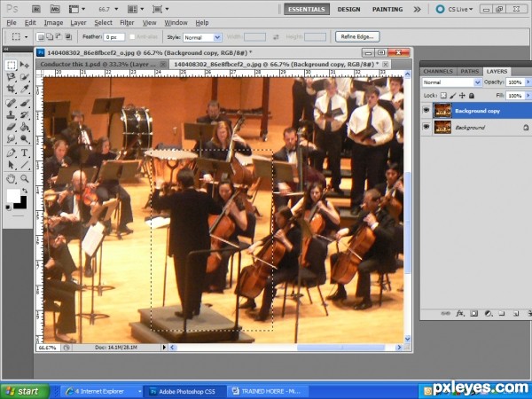Select the Move tool
This screenshot has width=532, height=399.
pos(25,65)
